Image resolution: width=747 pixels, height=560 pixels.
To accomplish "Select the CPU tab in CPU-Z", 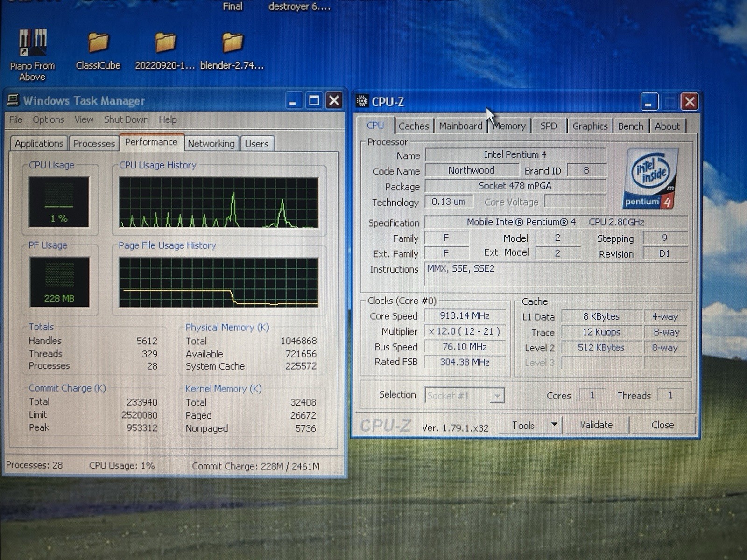I will [375, 125].
